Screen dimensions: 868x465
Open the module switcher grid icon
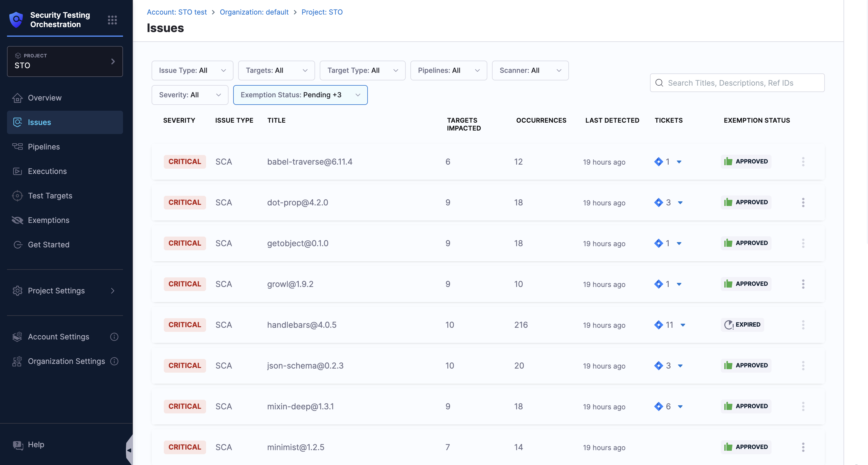point(112,20)
